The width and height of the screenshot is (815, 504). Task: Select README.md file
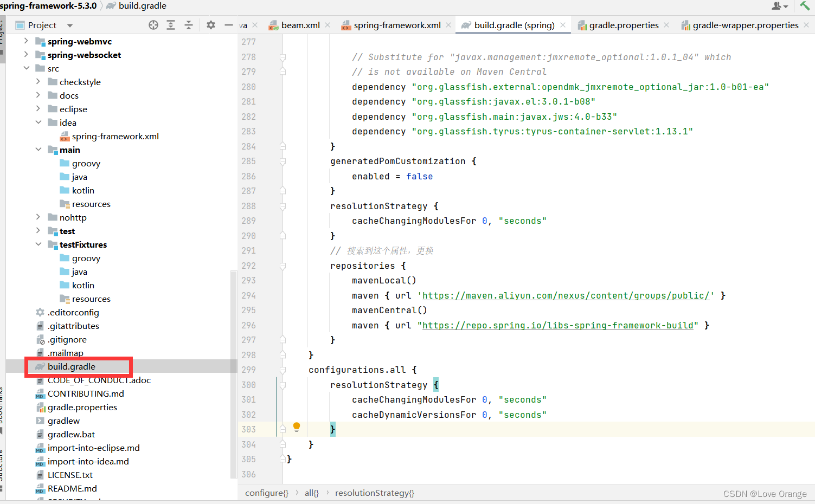pyautogui.click(x=72, y=488)
